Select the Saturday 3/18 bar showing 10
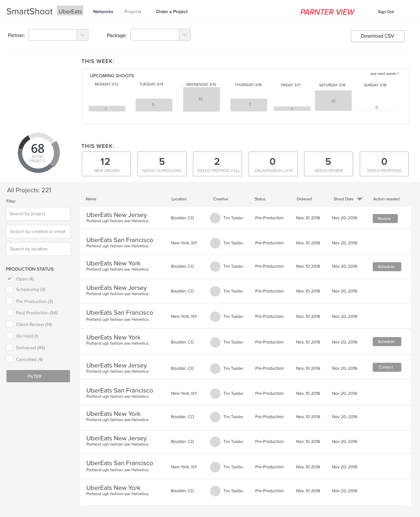 333,101
